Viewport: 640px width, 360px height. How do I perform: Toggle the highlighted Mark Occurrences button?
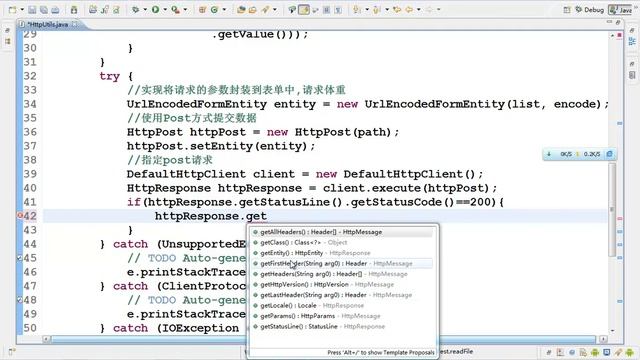(x=304, y=9)
